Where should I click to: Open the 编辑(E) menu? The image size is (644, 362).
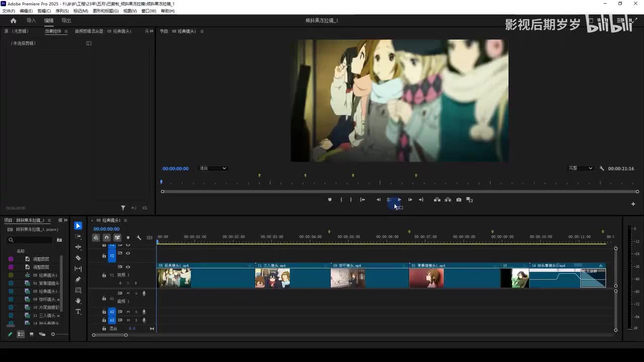pos(26,11)
